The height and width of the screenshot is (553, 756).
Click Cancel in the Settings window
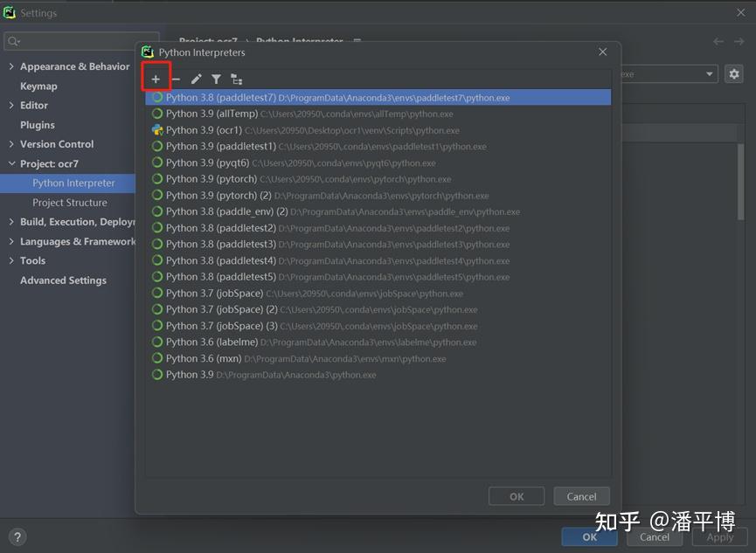(x=655, y=536)
